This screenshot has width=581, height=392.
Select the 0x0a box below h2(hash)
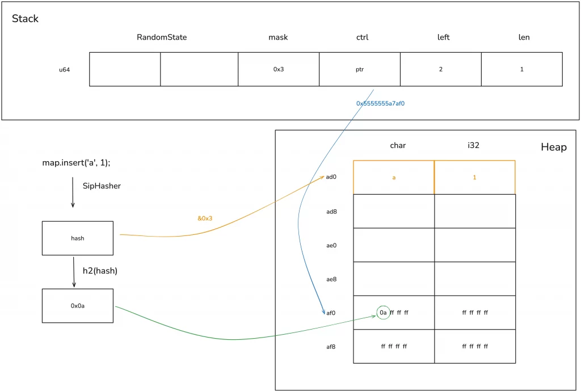pyautogui.click(x=78, y=306)
